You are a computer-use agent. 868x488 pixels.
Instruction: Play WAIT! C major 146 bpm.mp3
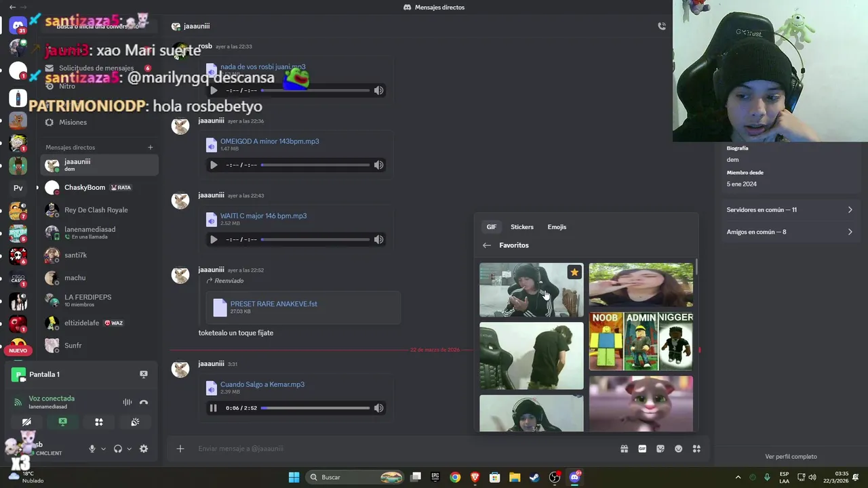[x=214, y=239]
